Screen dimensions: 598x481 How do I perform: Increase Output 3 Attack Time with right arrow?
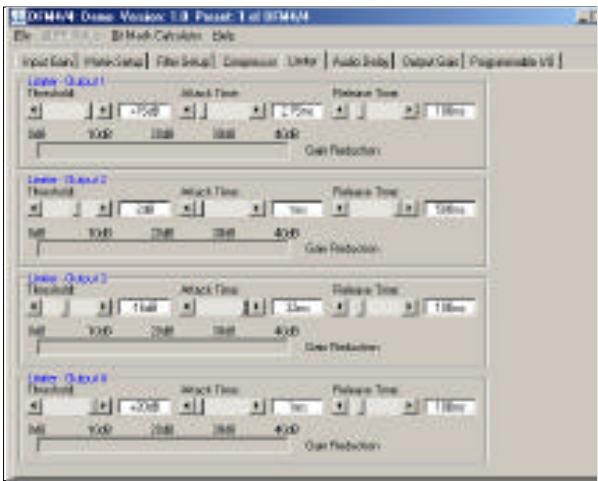tap(258, 307)
